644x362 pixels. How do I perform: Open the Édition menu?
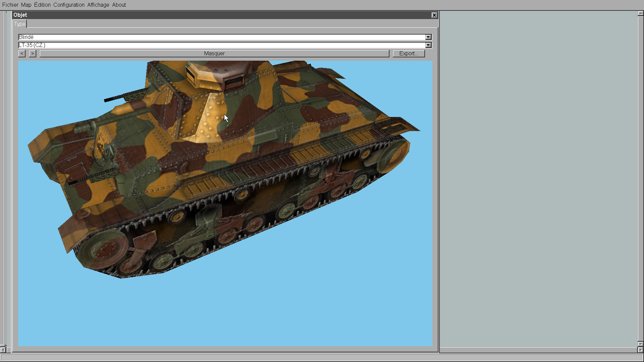coord(42,5)
